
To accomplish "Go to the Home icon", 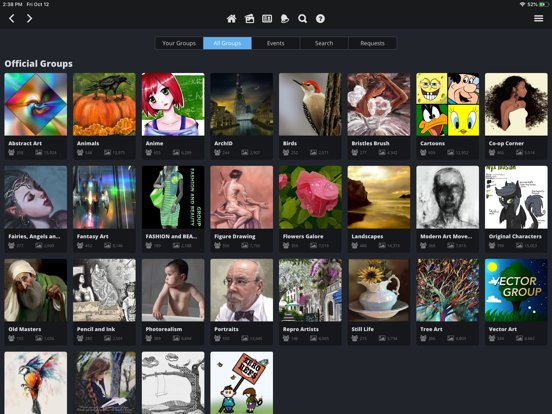I will pos(231,19).
